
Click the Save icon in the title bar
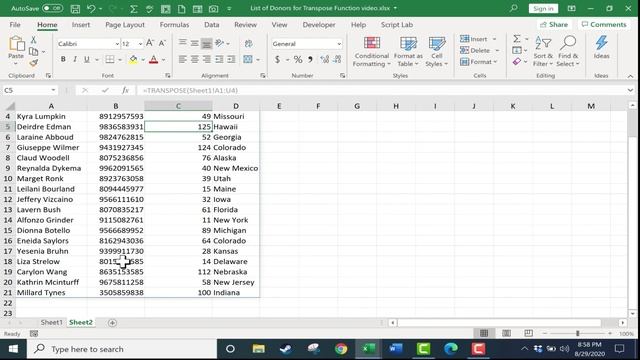tap(75, 8)
